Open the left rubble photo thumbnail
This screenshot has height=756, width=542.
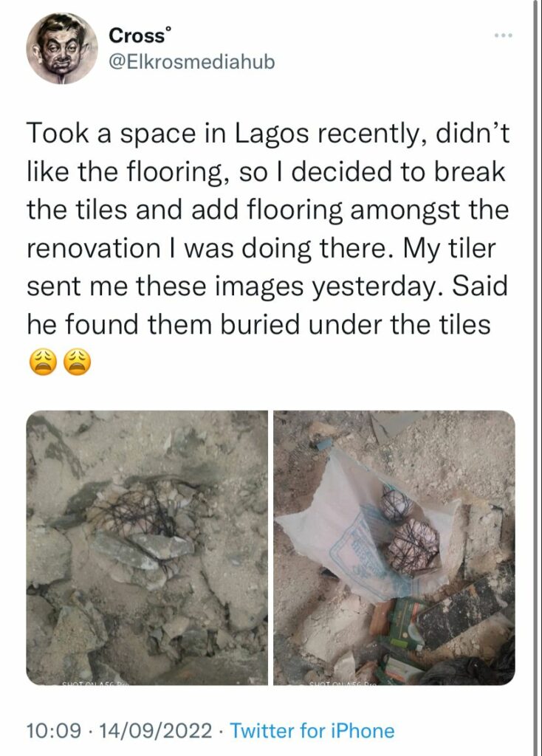(147, 548)
